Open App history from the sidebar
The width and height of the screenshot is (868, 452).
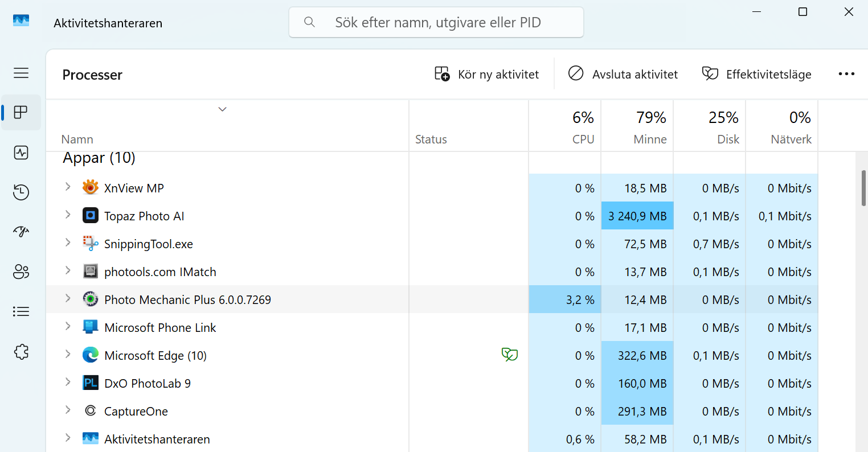[21, 192]
